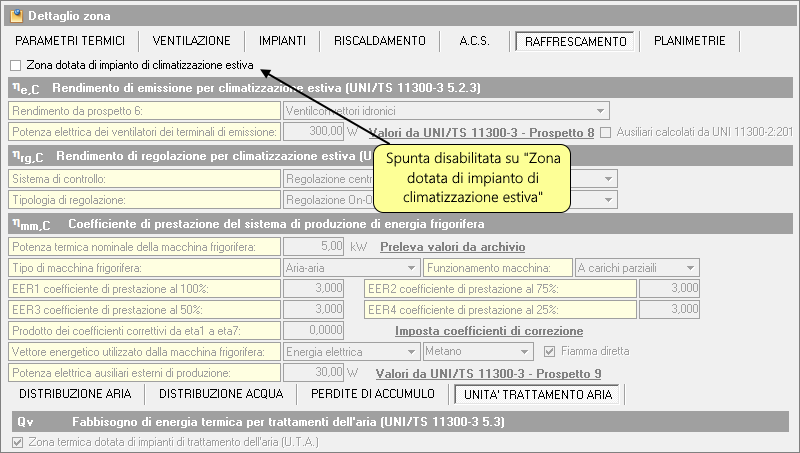
Task: Enable Zona dotata di impianto di climatizzazione estiva
Action: click(x=15, y=65)
